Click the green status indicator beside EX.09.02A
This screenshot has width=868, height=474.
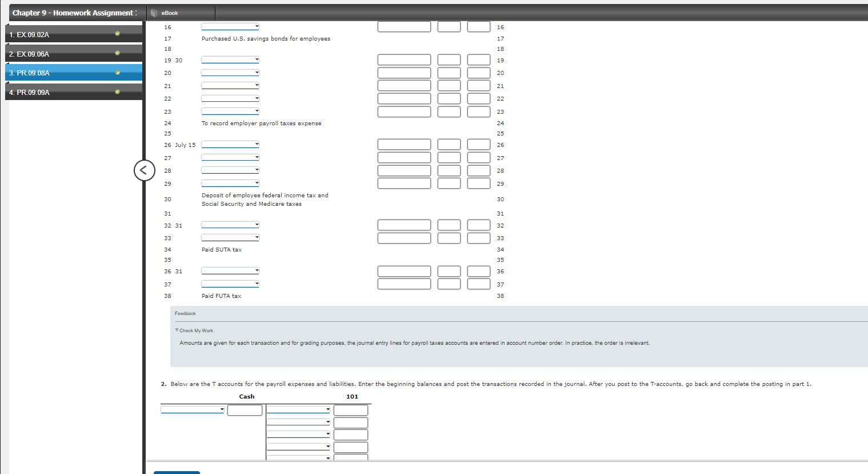[118, 34]
